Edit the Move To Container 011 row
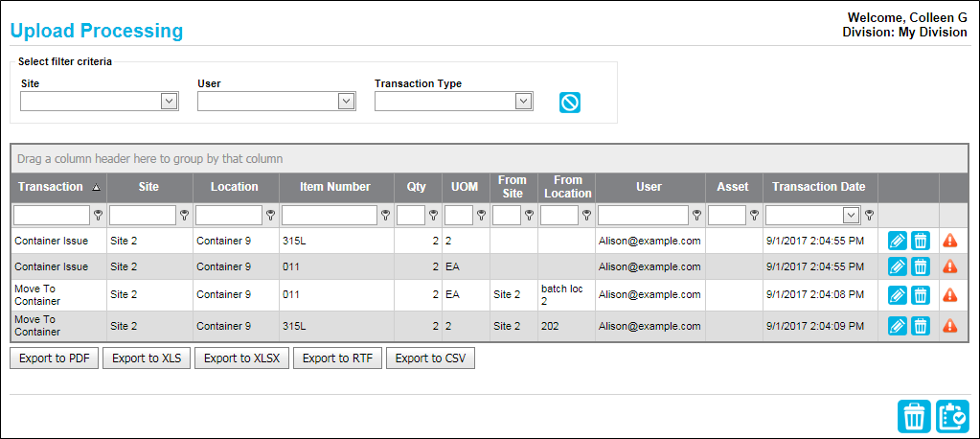 click(x=898, y=294)
